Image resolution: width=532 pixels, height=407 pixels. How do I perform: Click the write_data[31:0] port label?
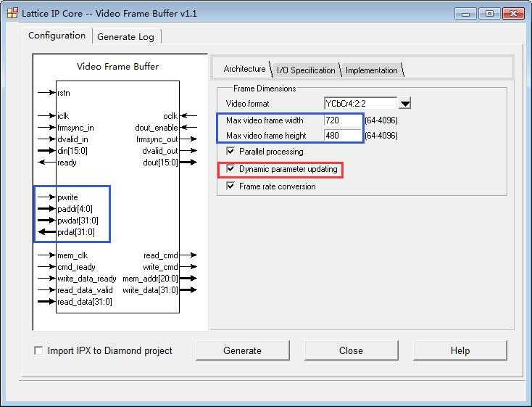click(150, 290)
